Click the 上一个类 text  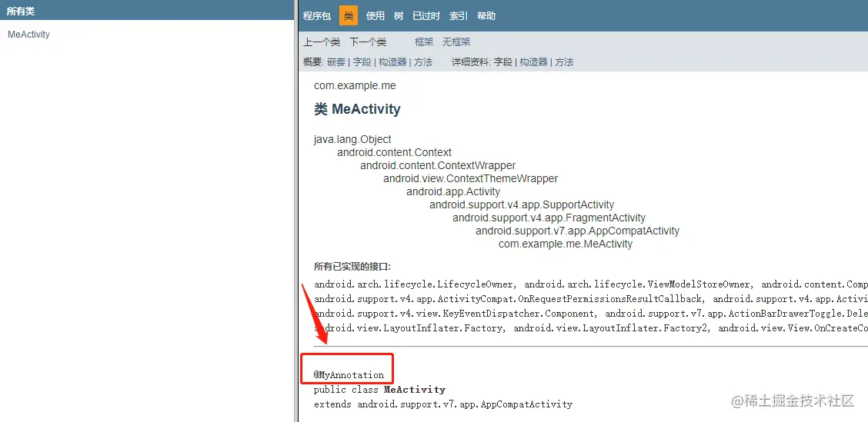pyautogui.click(x=322, y=42)
